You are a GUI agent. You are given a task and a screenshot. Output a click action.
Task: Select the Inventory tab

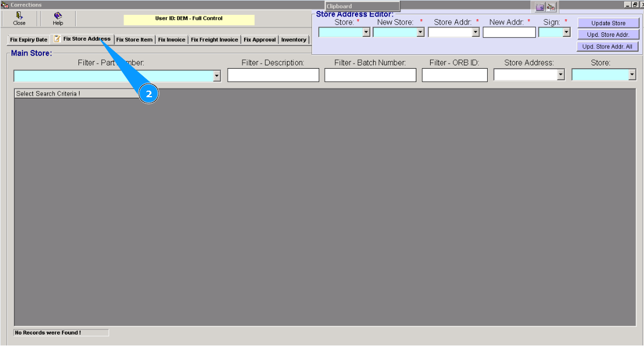pyautogui.click(x=293, y=40)
